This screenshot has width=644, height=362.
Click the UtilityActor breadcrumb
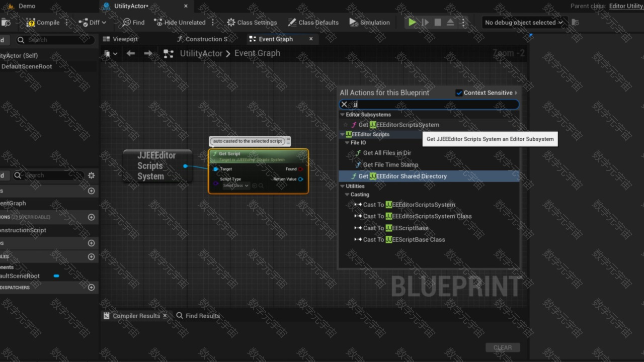click(x=201, y=53)
